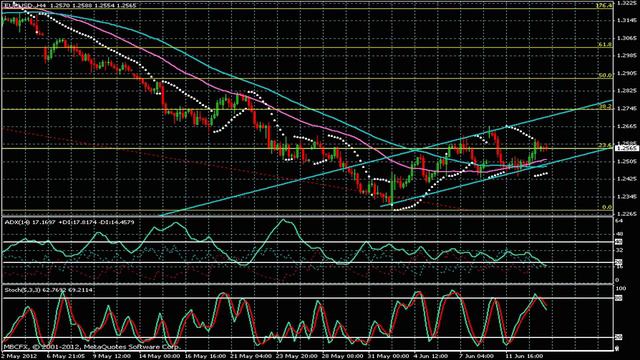Click the 6 May 21:05 time label
The image size is (640, 360).
pos(66,356)
